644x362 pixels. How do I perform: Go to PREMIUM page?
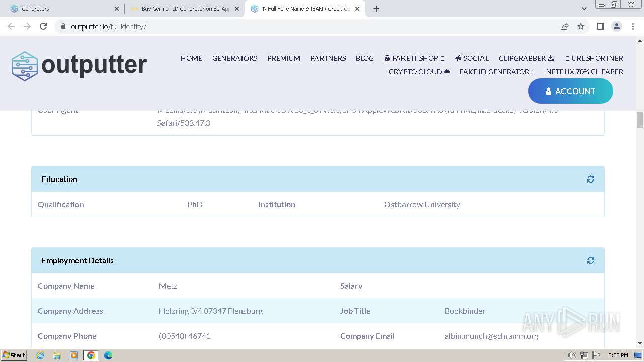point(284,58)
